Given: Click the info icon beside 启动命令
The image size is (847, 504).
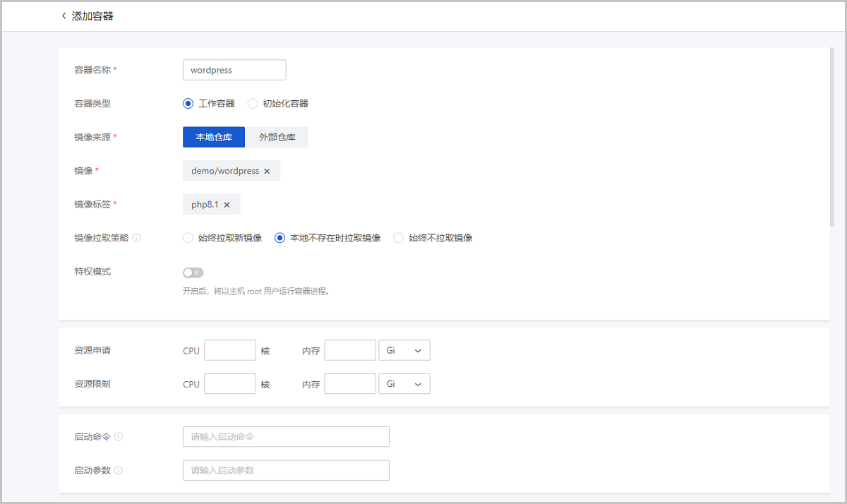Looking at the screenshot, I should 119,436.
